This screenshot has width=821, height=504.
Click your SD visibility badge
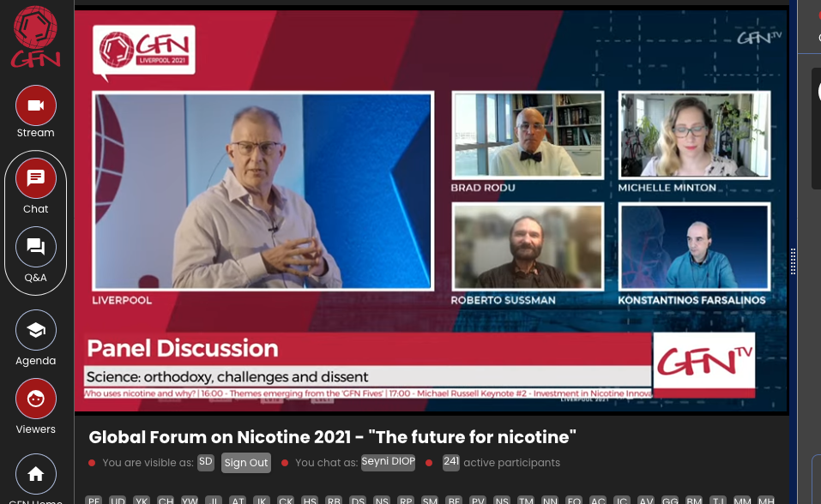(205, 461)
